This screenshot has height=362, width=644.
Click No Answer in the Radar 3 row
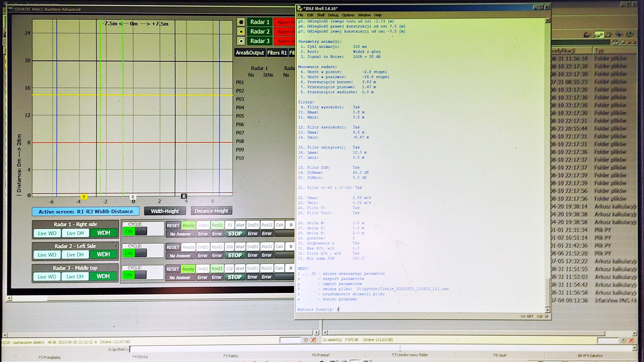[180, 277]
